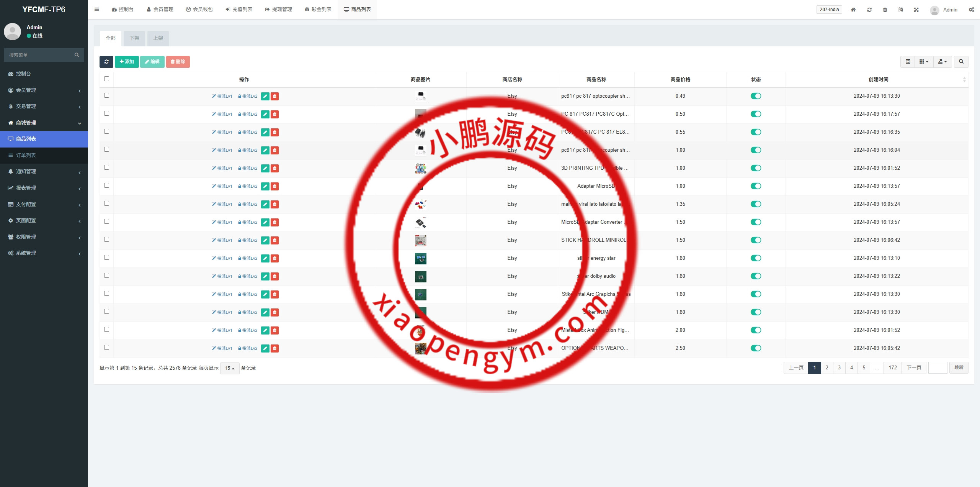The image size is (980, 487).
Task: Click red delete icon in first product row
Action: pos(274,96)
